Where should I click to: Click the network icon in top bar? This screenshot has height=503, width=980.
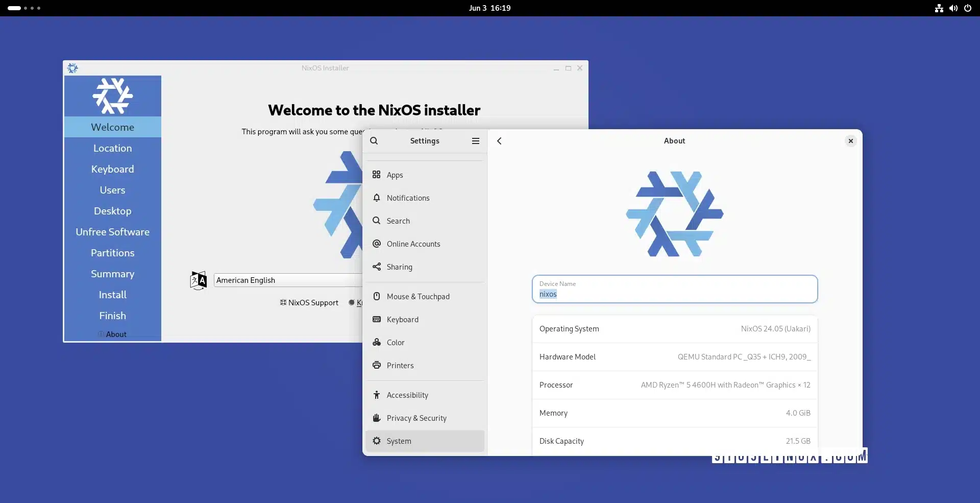[939, 8]
